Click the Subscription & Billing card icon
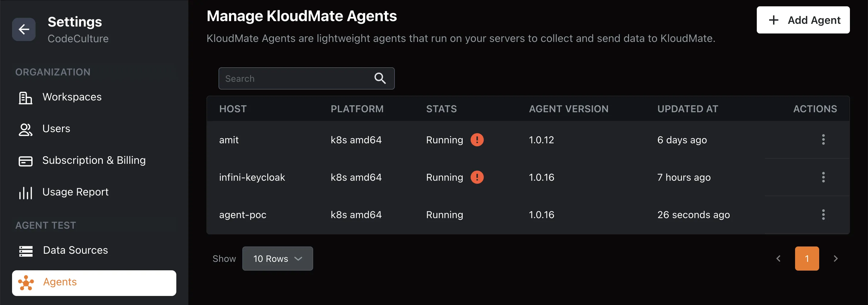Image resolution: width=868 pixels, height=305 pixels. [25, 161]
